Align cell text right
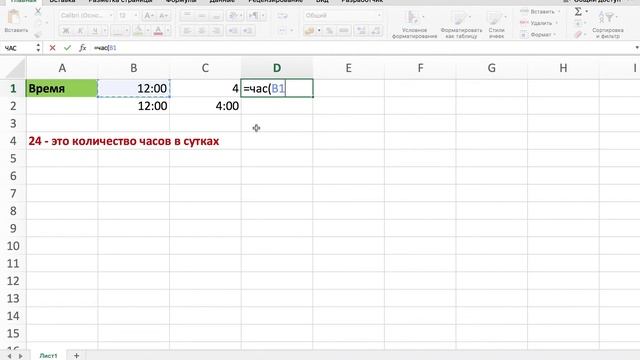This screenshot has width=640, height=360. [216, 31]
